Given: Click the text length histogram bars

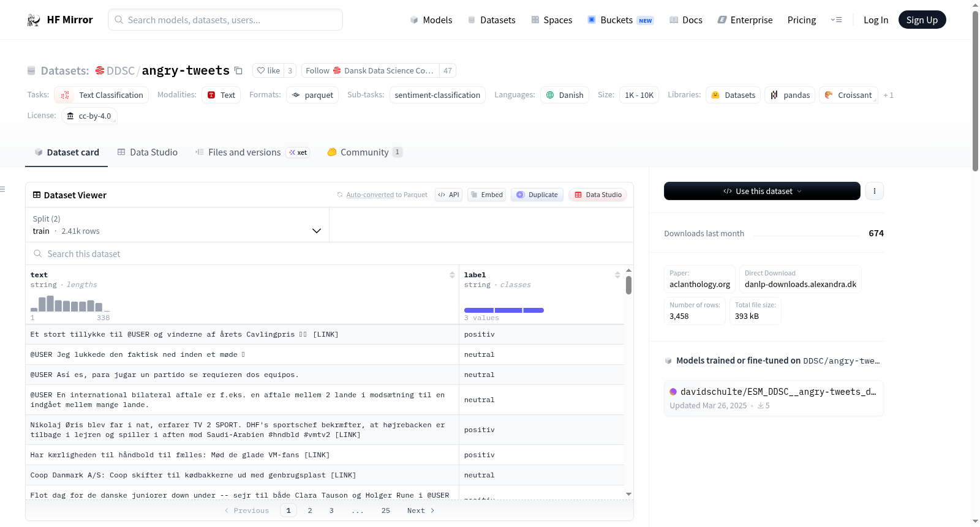Looking at the screenshot, I should [x=70, y=304].
